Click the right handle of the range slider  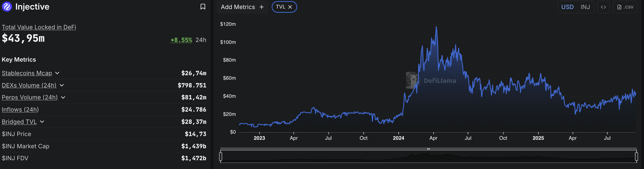pos(636,157)
